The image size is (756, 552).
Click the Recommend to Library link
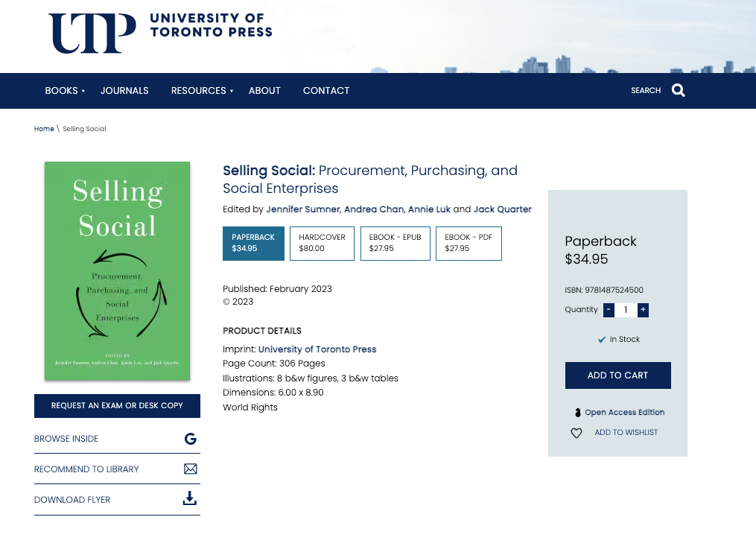[x=86, y=469]
